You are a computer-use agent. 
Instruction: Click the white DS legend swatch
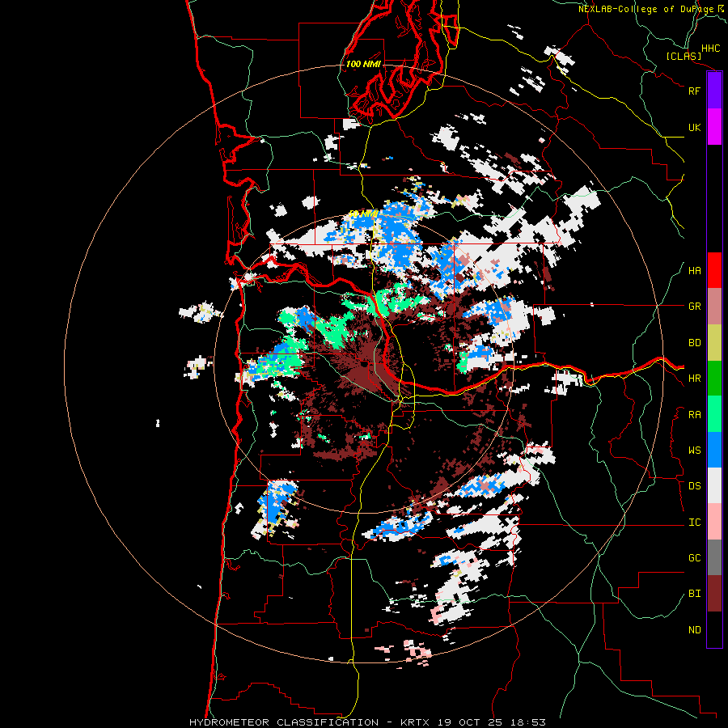[714, 485]
